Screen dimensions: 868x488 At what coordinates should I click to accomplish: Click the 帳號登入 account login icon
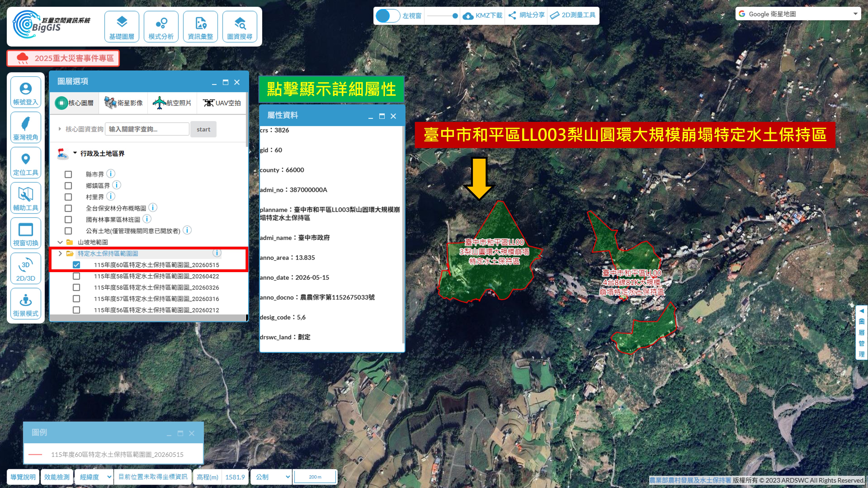coord(26,92)
